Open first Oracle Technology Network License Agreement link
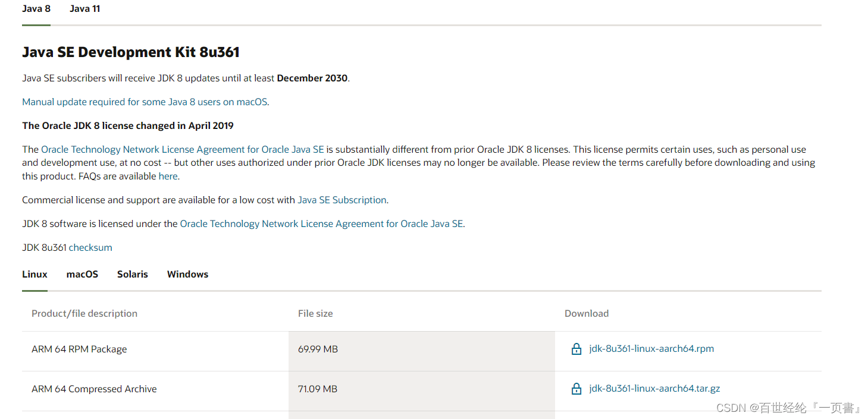The height and width of the screenshot is (419, 868). [183, 149]
